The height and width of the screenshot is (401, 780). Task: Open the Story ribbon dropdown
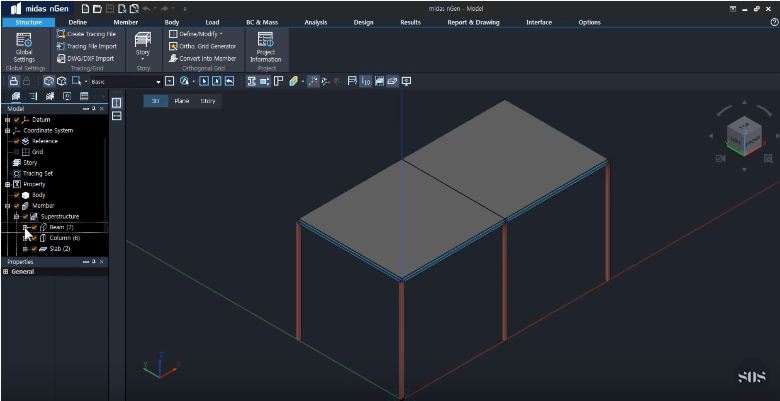[x=143, y=47]
